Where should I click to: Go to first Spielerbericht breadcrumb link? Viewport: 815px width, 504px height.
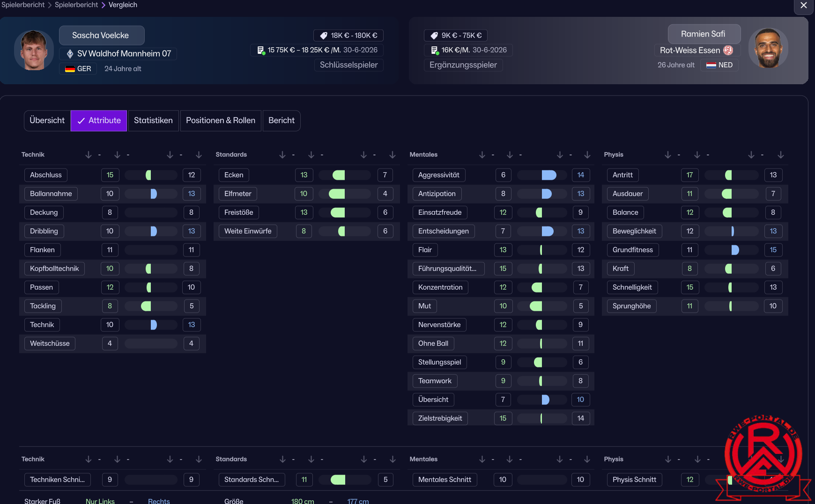point(23,5)
